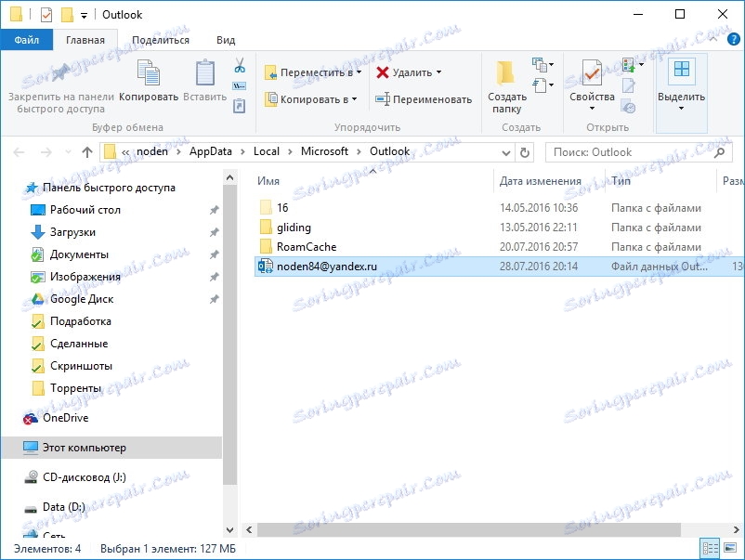
Task: Open the recent locations dropdown arrow
Action: 68,152
